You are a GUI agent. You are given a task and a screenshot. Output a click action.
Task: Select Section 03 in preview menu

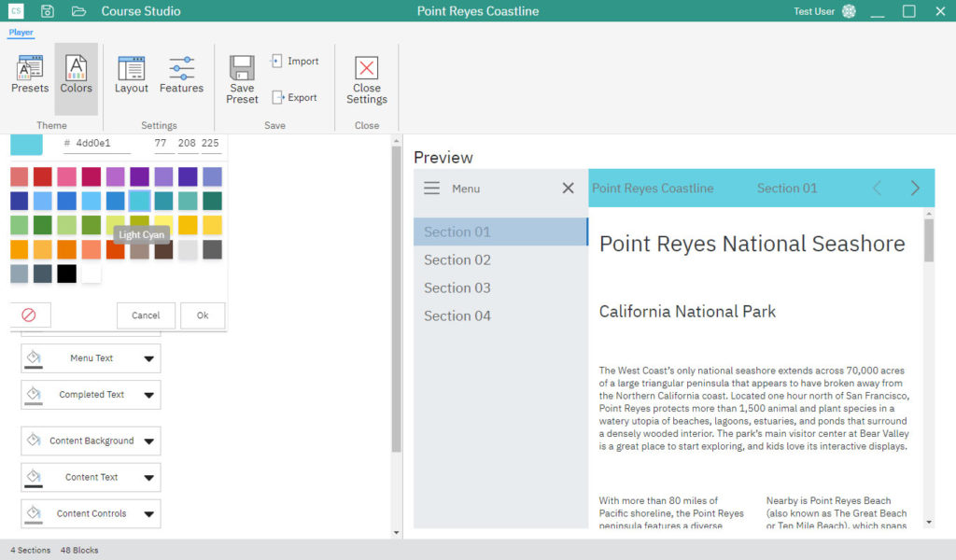point(457,287)
